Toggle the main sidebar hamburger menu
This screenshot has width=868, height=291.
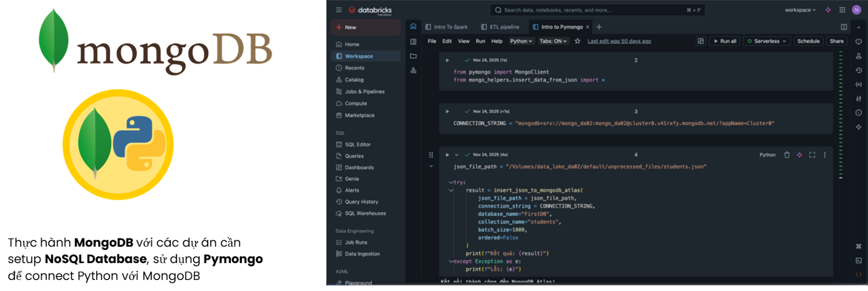tap(339, 10)
